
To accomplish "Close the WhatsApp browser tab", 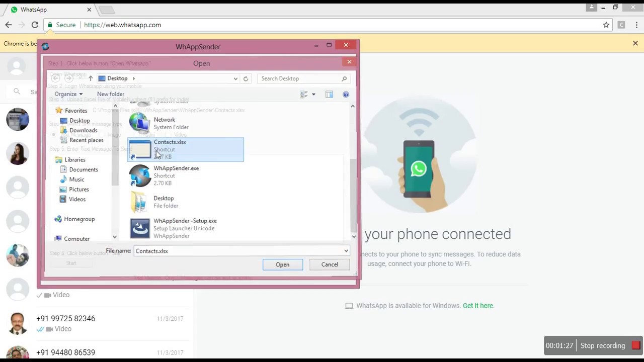I will [x=89, y=10].
